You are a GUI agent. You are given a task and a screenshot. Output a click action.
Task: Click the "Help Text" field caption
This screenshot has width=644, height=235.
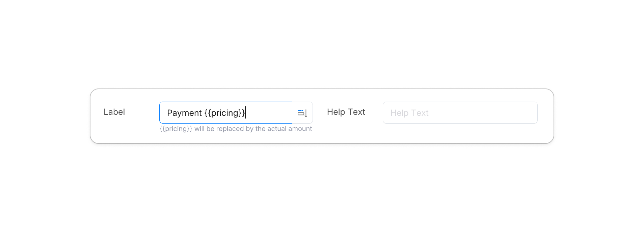(x=346, y=112)
